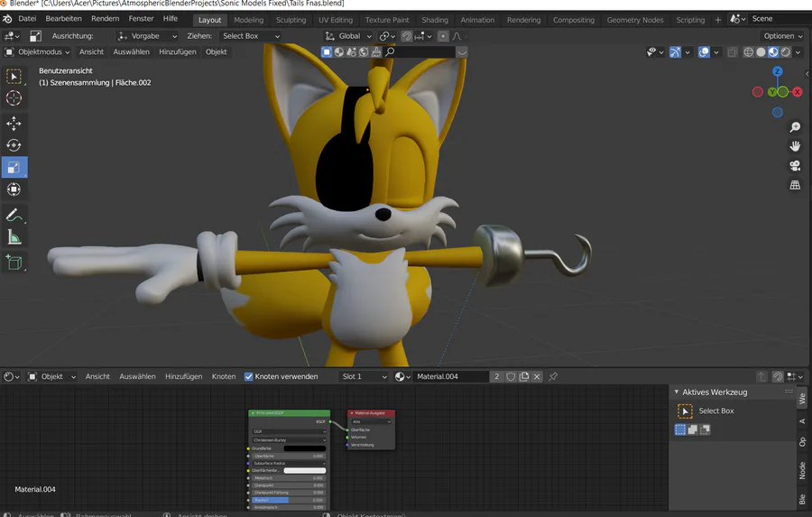Switch to wireframe viewport shading
The image size is (812, 517).
point(748,51)
